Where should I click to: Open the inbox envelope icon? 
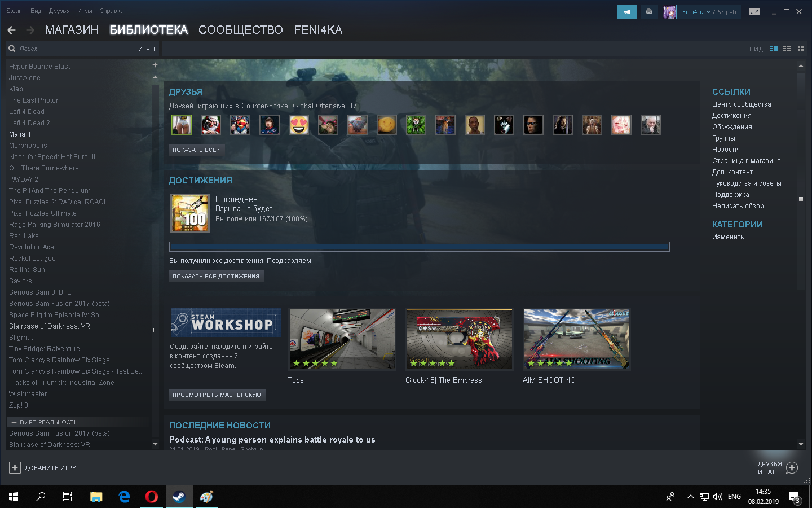point(649,12)
